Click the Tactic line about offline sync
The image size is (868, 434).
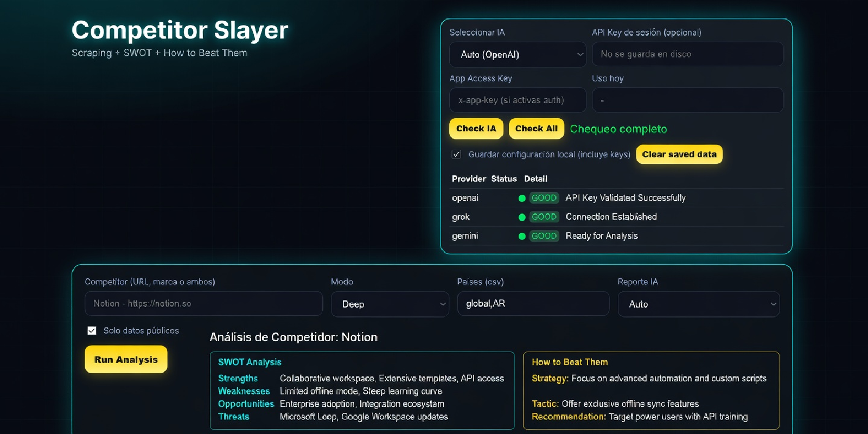[x=615, y=404]
